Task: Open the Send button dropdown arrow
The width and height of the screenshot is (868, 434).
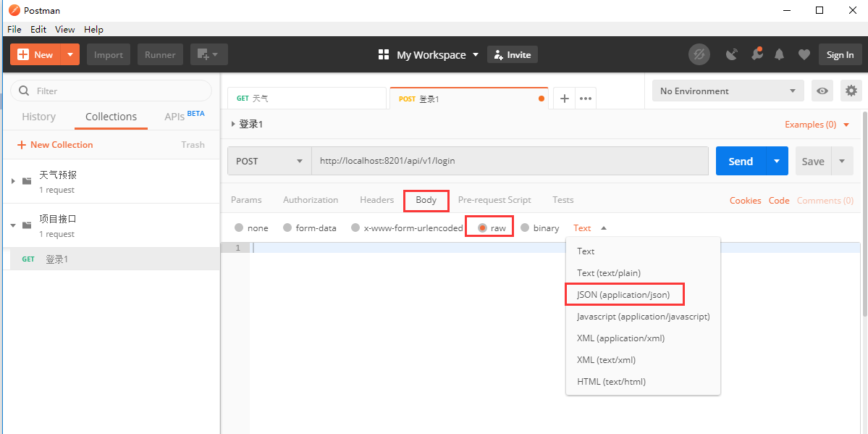Action: tap(778, 161)
